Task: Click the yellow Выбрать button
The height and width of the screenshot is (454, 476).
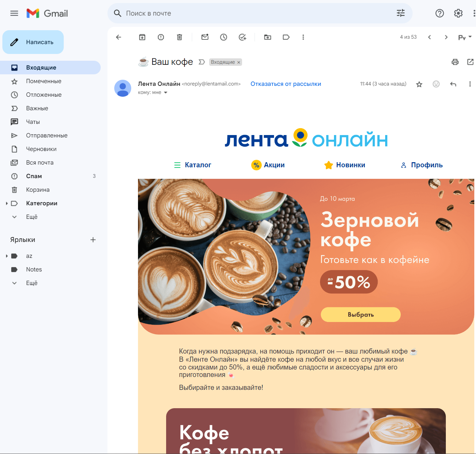Action: coord(361,315)
